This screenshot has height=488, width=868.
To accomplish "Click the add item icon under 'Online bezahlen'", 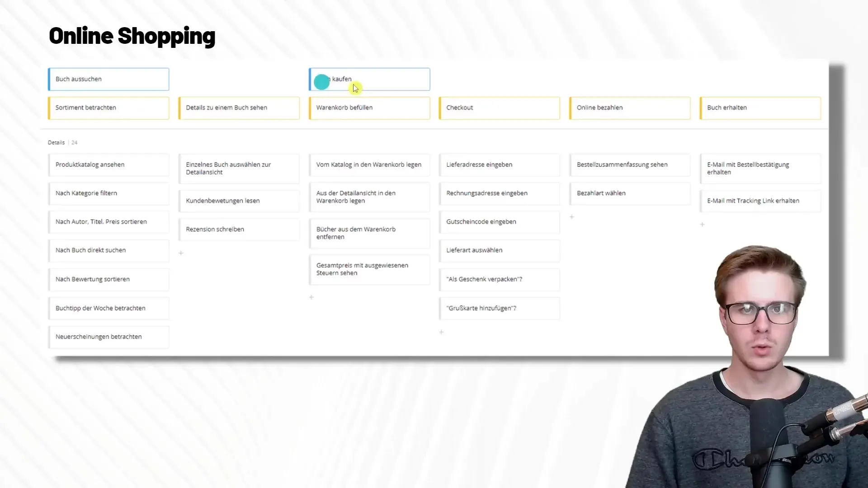I will pos(572,215).
